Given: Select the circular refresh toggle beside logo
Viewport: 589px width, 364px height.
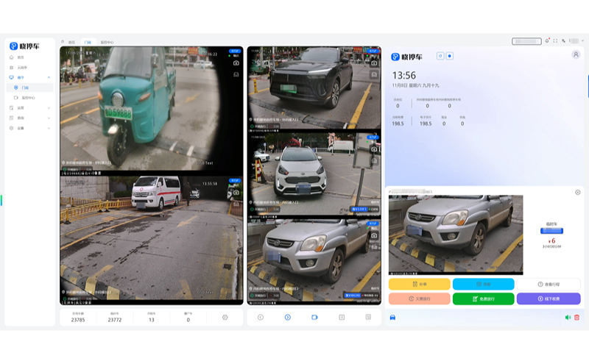Looking at the screenshot, I should [x=440, y=56].
